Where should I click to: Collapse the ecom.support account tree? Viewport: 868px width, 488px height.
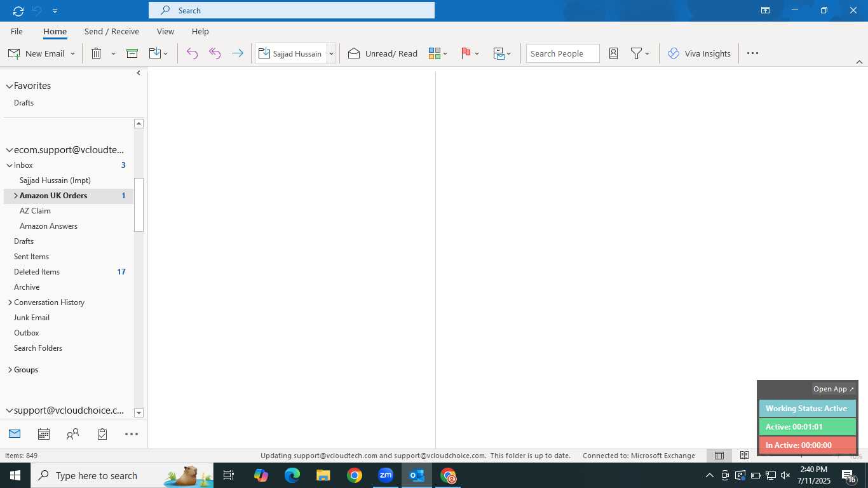coord(10,151)
